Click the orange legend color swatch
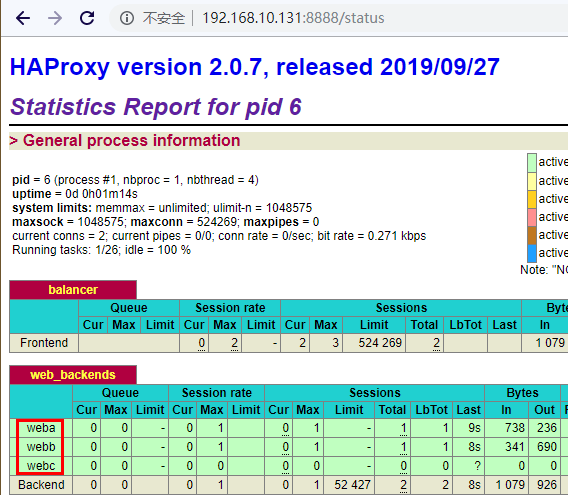The width and height of the screenshot is (568, 495). coord(531,199)
